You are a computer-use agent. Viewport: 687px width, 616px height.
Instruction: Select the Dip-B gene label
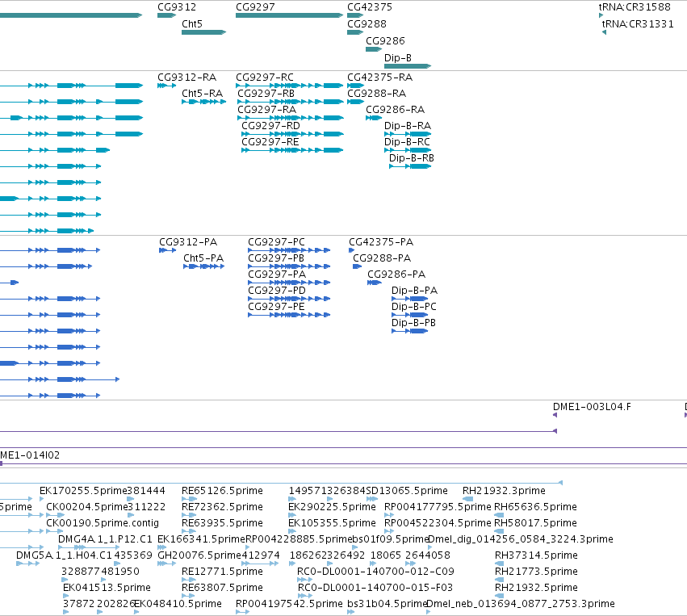pyautogui.click(x=398, y=58)
